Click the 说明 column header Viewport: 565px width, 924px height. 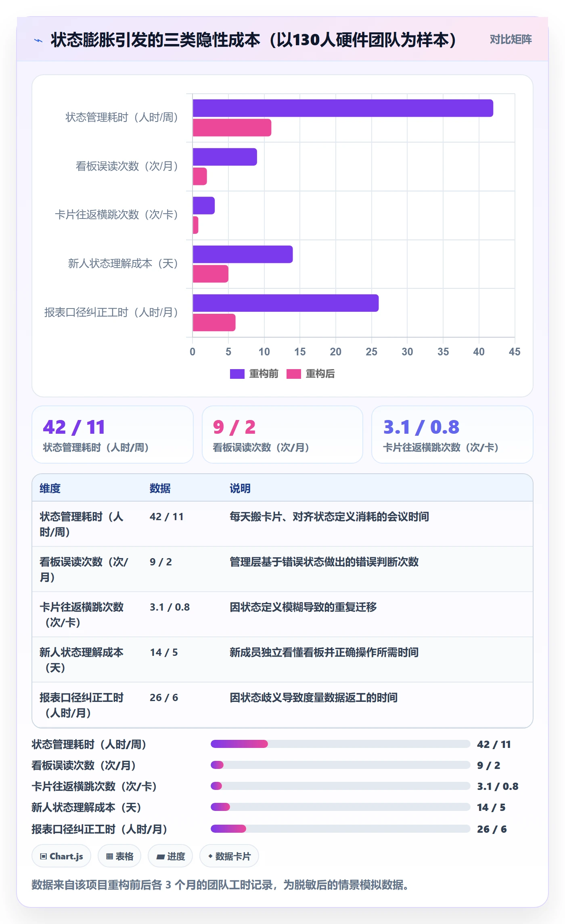[240, 488]
